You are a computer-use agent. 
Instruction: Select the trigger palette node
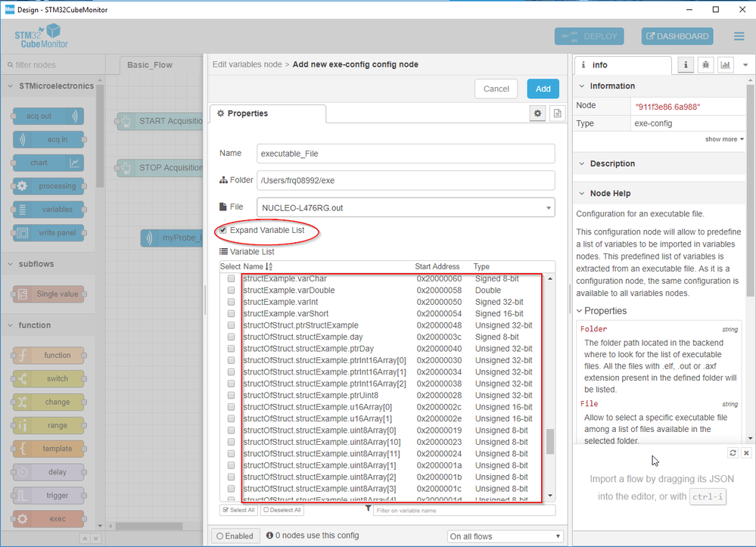tap(48, 496)
